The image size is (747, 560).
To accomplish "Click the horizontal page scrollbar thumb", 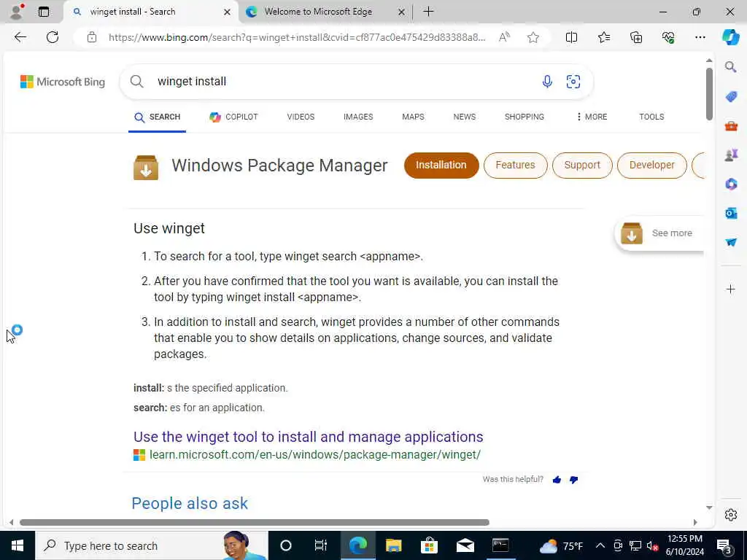I will tap(255, 522).
